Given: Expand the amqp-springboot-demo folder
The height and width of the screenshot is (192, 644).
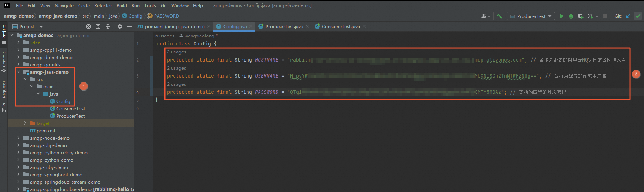Looking at the screenshot, I should [x=19, y=174].
